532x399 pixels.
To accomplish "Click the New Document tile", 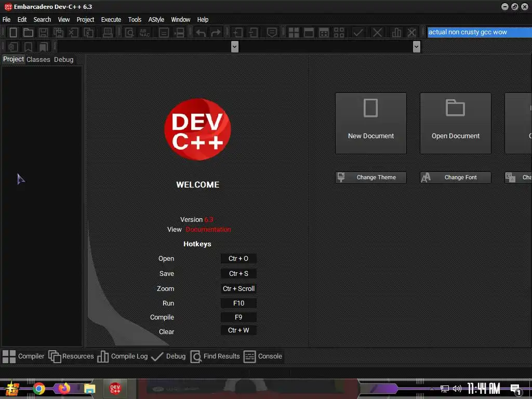I will [x=371, y=123].
